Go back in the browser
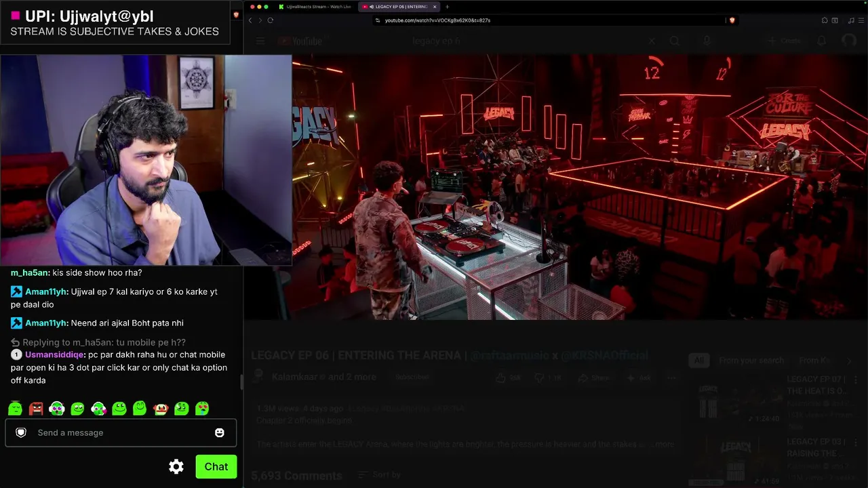 tap(250, 20)
